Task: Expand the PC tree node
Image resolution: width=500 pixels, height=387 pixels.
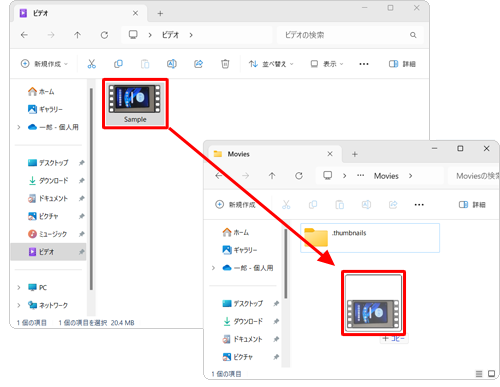Action: [19, 287]
